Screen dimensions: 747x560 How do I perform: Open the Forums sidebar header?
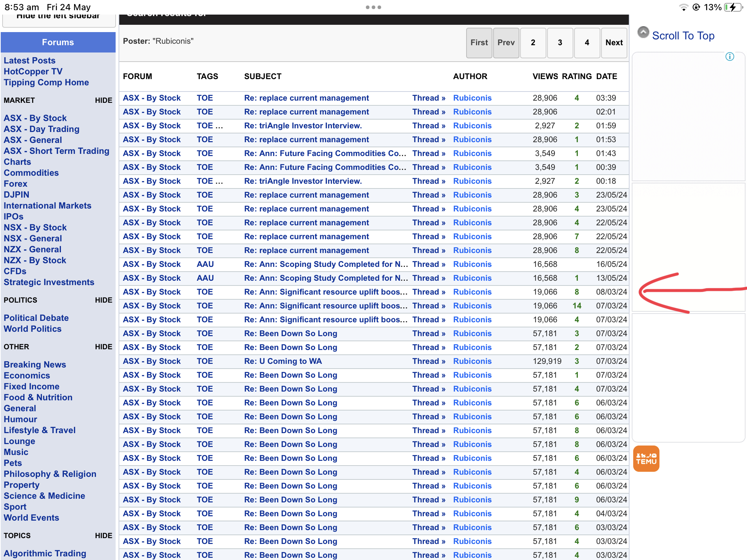[x=58, y=42]
